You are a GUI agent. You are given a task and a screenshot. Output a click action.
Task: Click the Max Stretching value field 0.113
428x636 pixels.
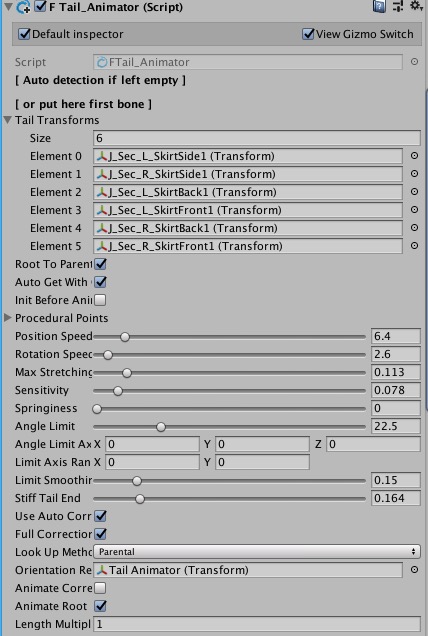[396, 372]
